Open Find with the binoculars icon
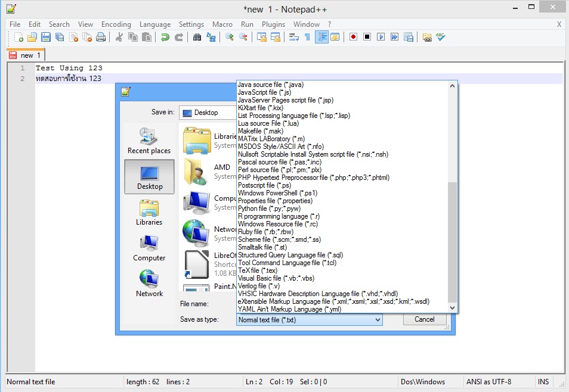The width and height of the screenshot is (569, 392). (197, 37)
